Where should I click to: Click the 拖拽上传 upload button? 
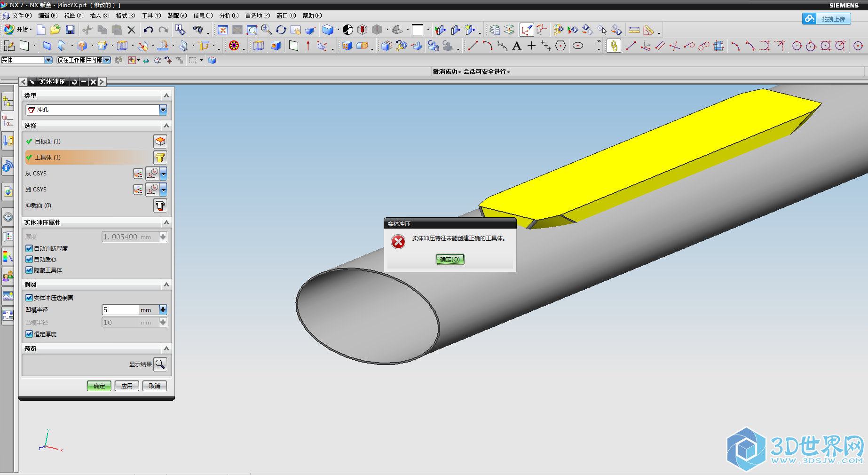(x=826, y=19)
